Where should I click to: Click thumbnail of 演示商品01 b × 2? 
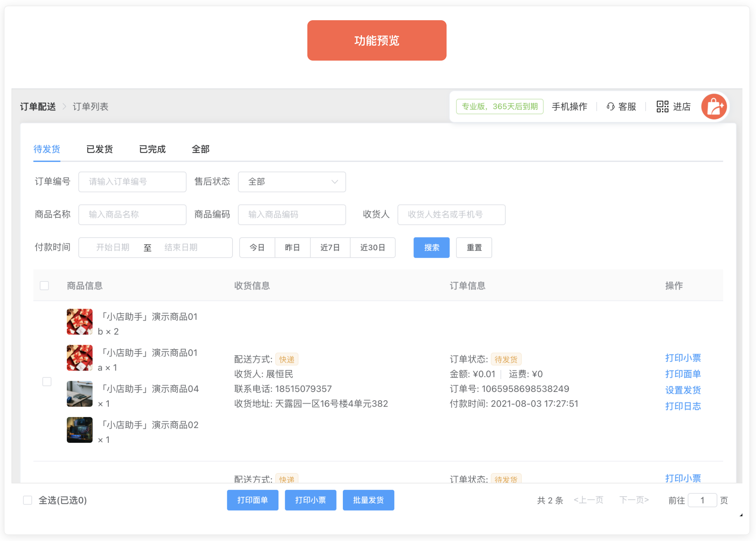pos(80,322)
